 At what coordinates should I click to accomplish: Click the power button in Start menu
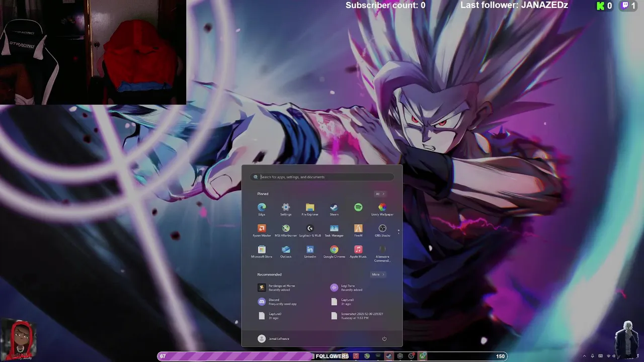tap(384, 338)
